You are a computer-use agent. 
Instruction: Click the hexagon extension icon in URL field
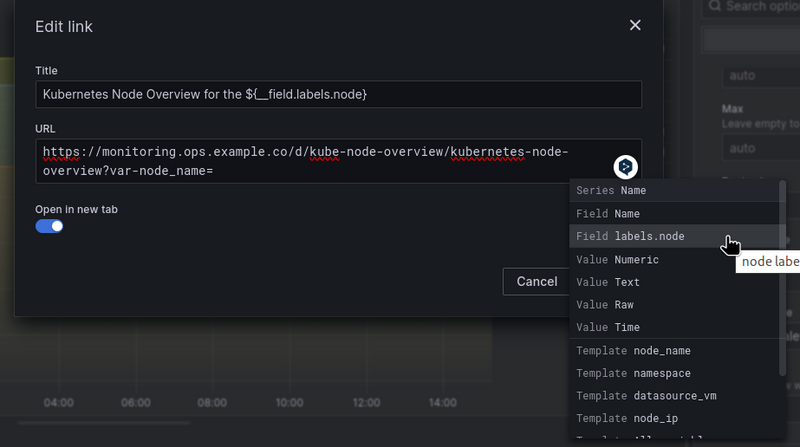click(626, 167)
